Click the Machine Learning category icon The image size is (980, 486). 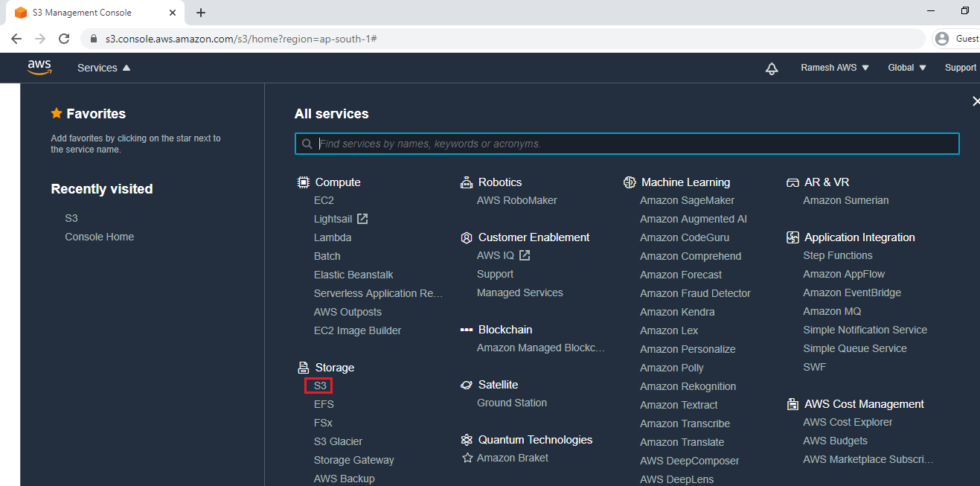(x=630, y=182)
